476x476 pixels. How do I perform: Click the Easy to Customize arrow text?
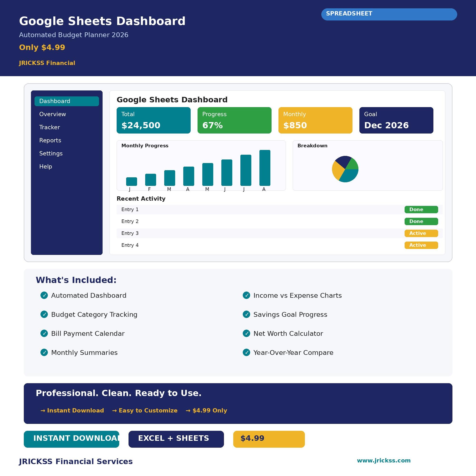pyautogui.click(x=145, y=411)
